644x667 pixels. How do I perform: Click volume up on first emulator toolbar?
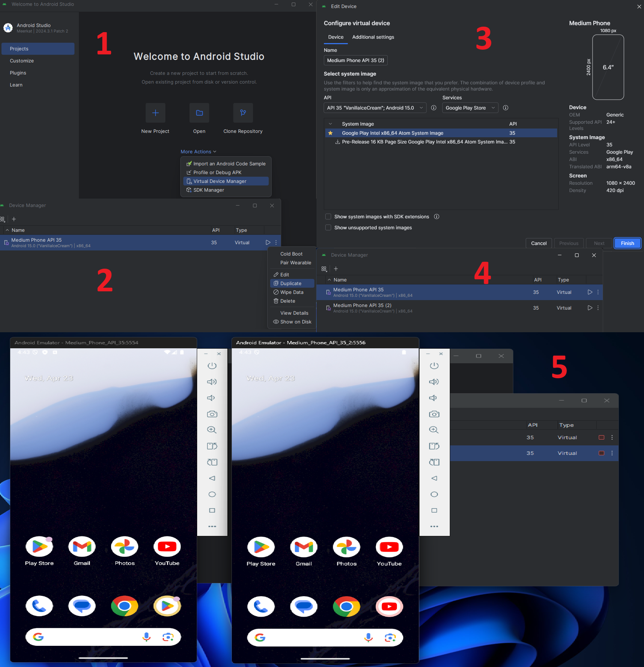tap(212, 382)
